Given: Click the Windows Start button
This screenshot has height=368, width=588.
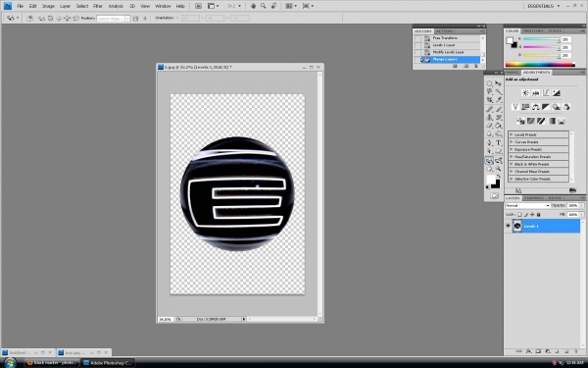Looking at the screenshot, I should [x=10, y=363].
